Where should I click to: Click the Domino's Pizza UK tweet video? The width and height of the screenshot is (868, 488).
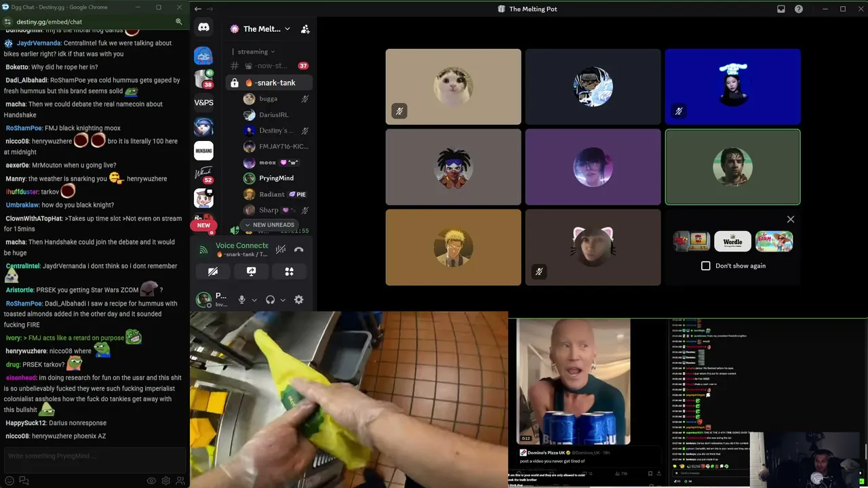(x=574, y=382)
